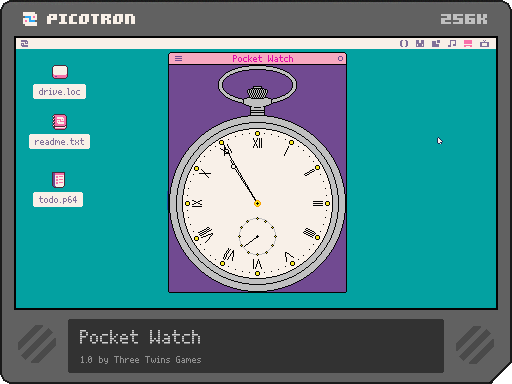The width and height of the screenshot is (512, 384).
Task: Click the drive.loc file label
Action: coord(59,92)
